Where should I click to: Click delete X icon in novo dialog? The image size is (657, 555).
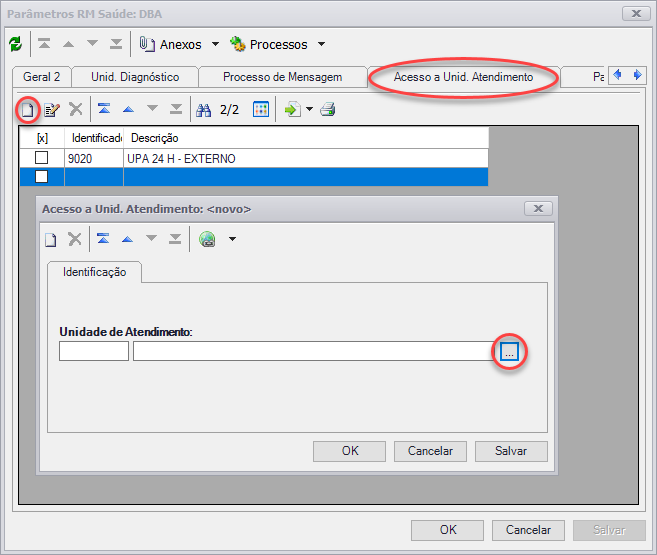[x=75, y=239]
